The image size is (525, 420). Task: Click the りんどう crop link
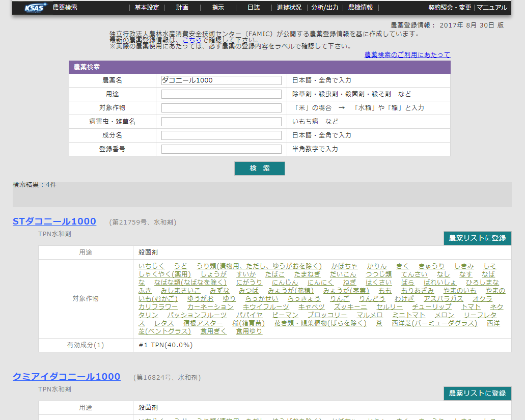[x=372, y=298]
